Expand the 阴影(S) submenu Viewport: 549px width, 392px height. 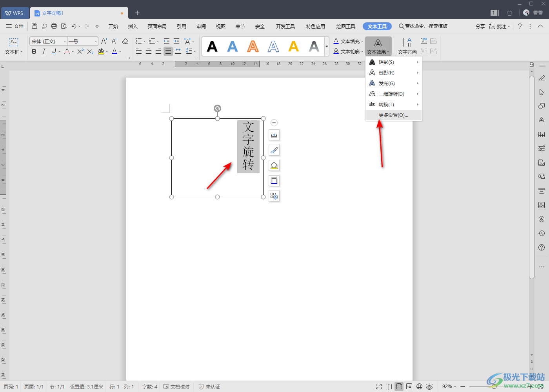[394, 62]
